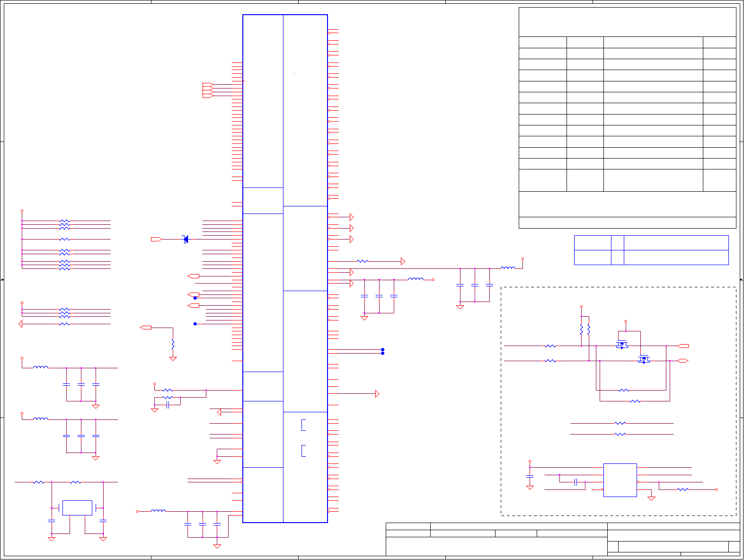Click the ground symbol at the small IC's right
The width and height of the screenshot is (744, 560).
[x=651, y=498]
